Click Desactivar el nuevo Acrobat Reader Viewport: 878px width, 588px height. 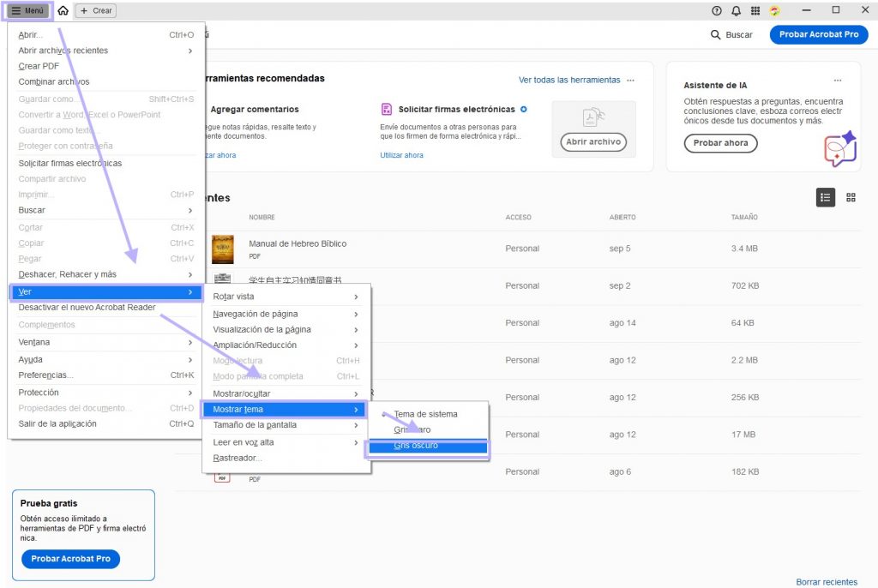(105, 308)
